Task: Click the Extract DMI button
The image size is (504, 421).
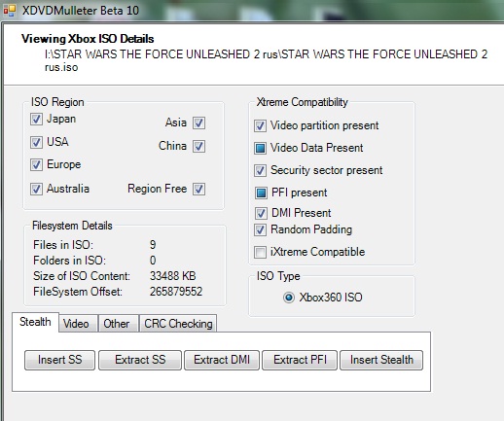Action: (222, 360)
